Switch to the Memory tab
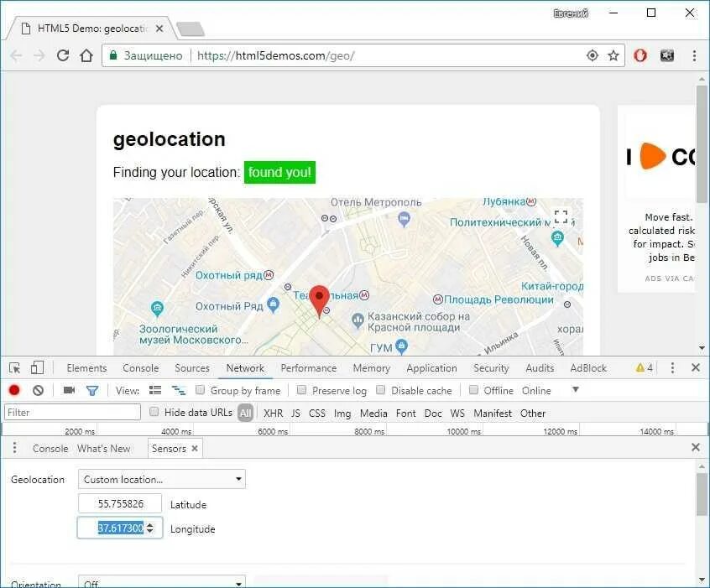 371,368
